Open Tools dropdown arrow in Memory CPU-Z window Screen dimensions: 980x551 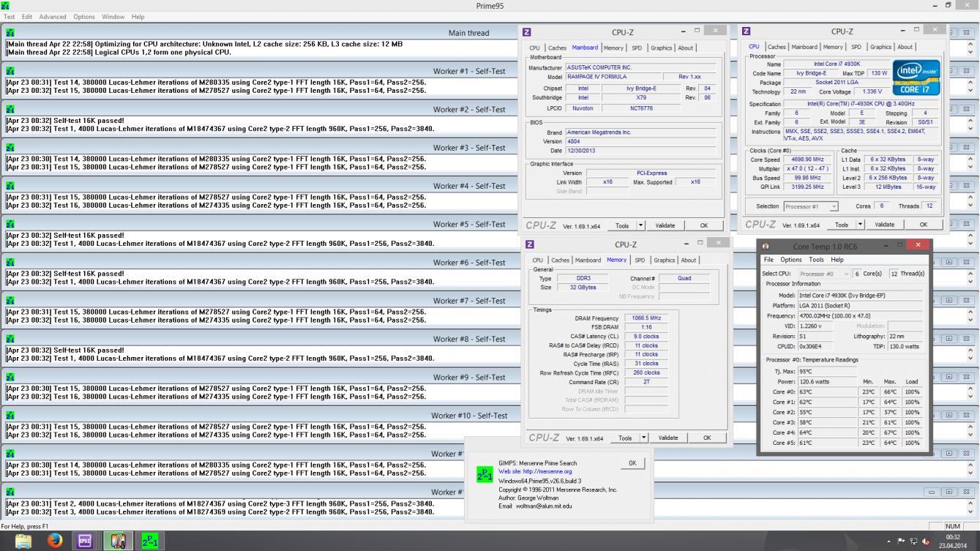click(x=644, y=438)
